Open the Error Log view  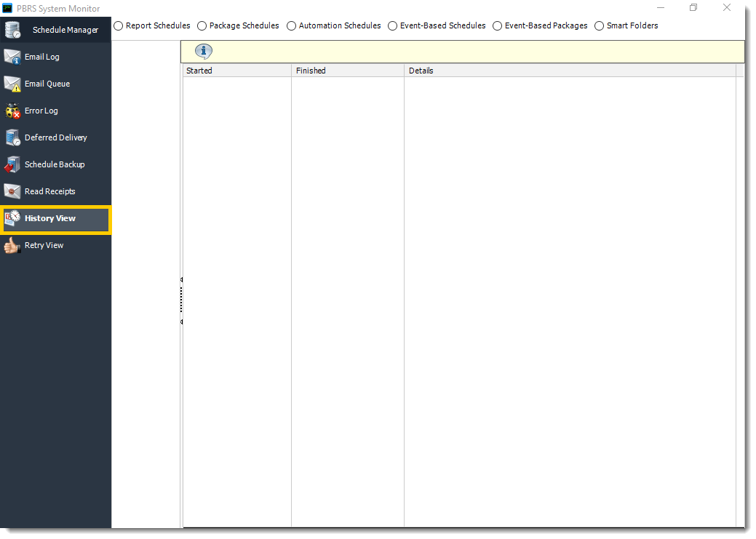coord(55,111)
